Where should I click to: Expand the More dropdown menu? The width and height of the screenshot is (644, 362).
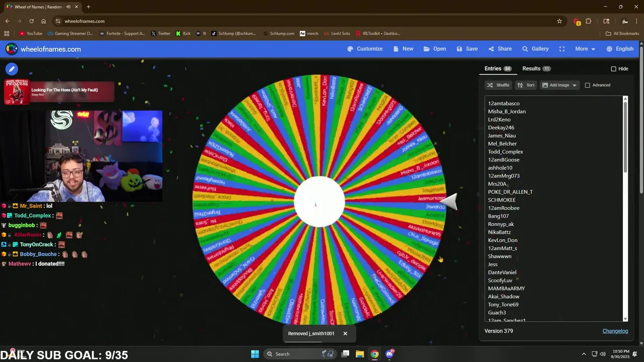click(585, 49)
